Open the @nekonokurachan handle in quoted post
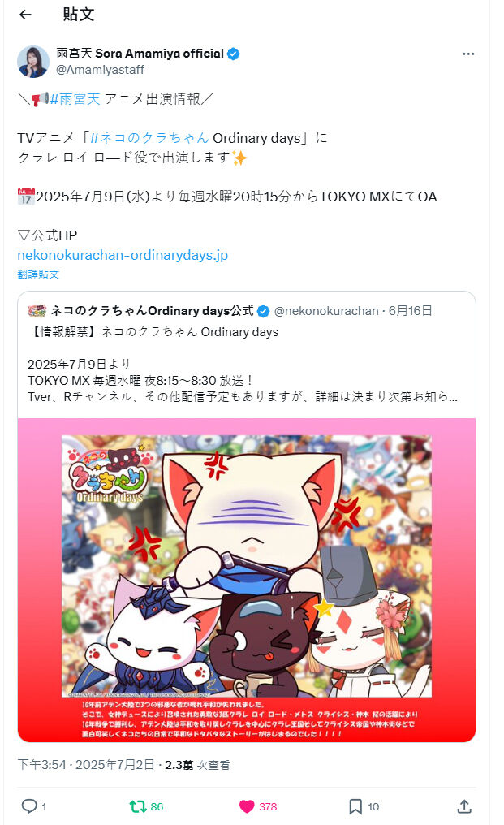504x825 pixels. coord(326,311)
